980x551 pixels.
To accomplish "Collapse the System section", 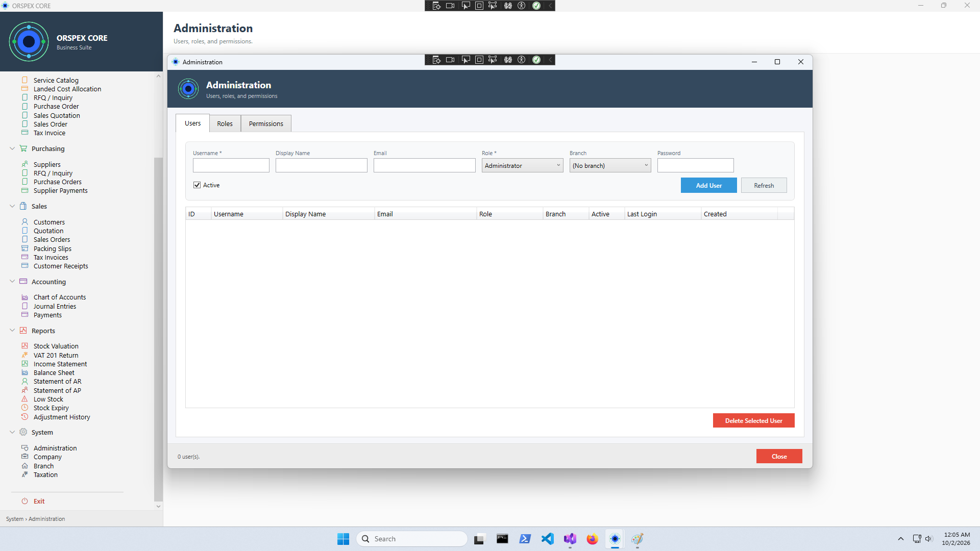I will (12, 432).
